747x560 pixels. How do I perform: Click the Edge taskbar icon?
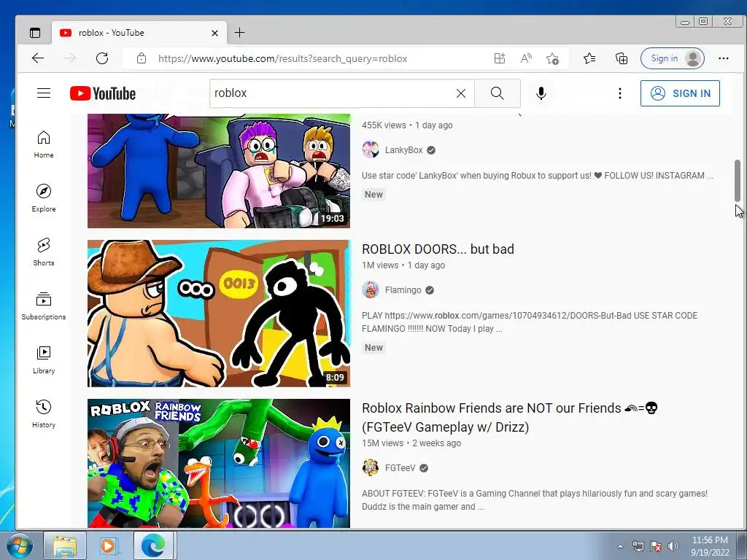pyautogui.click(x=154, y=545)
